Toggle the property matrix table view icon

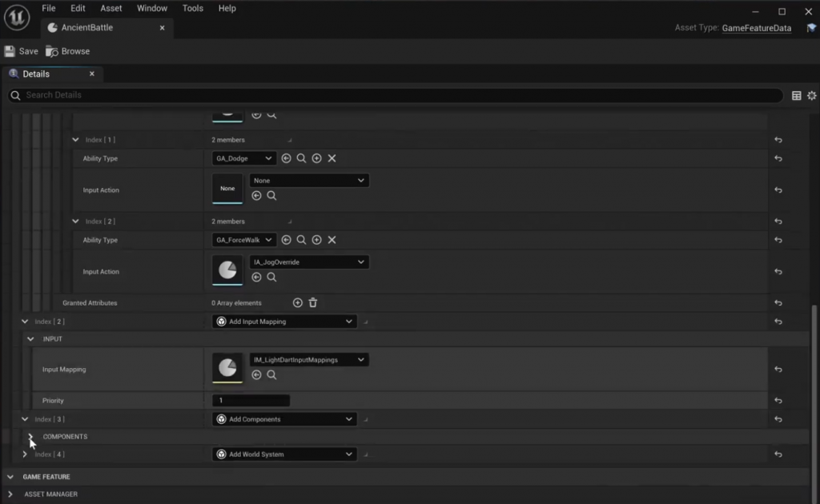tap(796, 95)
